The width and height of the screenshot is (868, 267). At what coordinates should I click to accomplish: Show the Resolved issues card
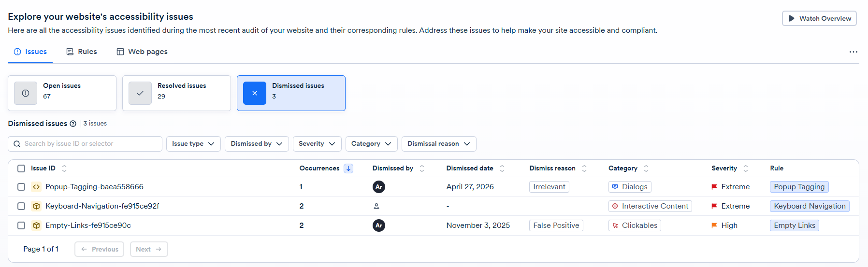click(176, 93)
